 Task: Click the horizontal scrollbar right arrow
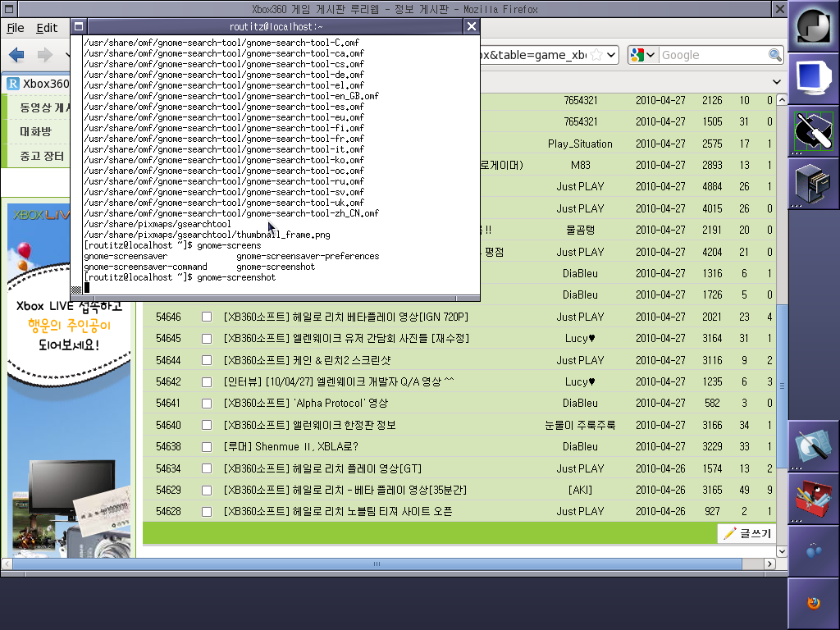[769, 564]
